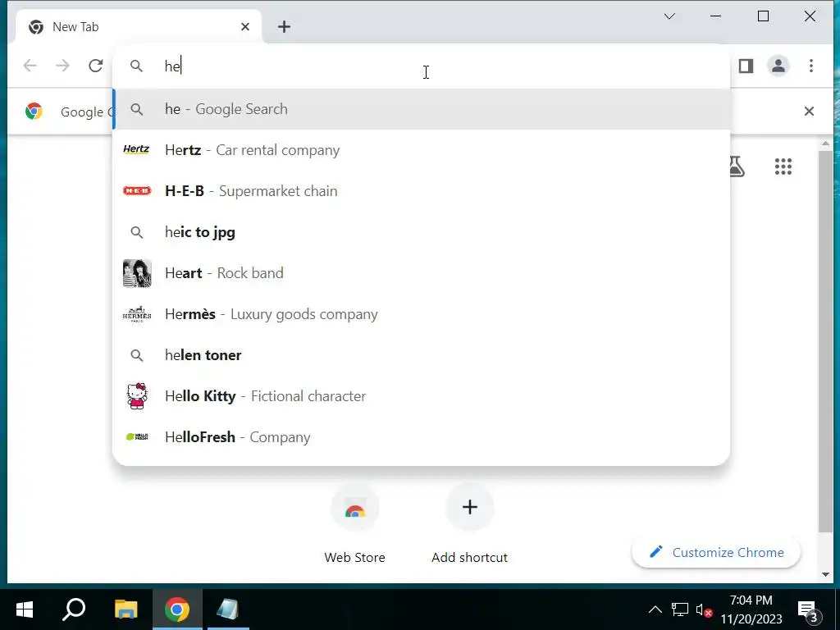The height and width of the screenshot is (630, 840).
Task: Open File Explorer from taskbar
Action: [126, 609]
